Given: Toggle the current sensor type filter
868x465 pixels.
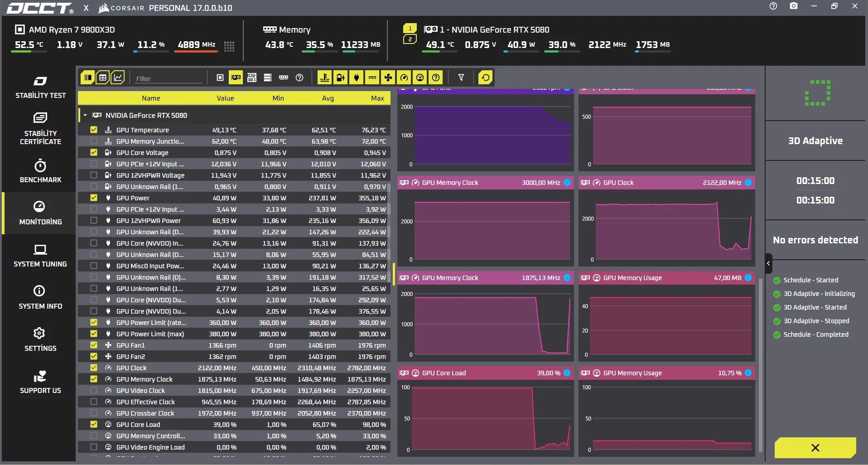Looking at the screenshot, I should [372, 77].
